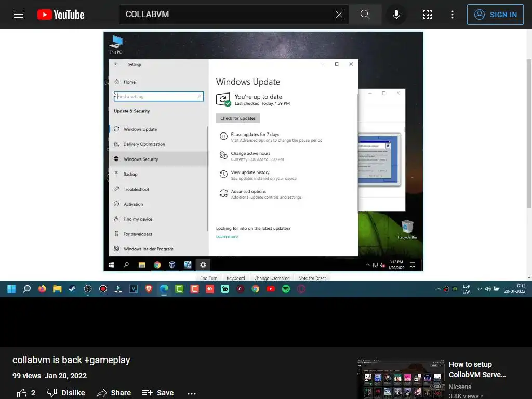Open Firefox on host taskbar
Viewport: 532px width, 399px height.
(42, 289)
